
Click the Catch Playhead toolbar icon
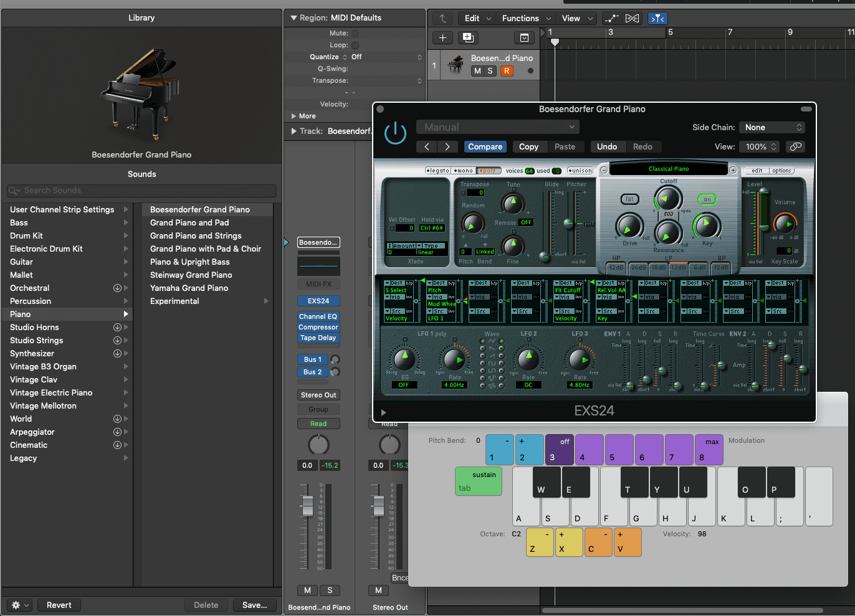tap(657, 19)
